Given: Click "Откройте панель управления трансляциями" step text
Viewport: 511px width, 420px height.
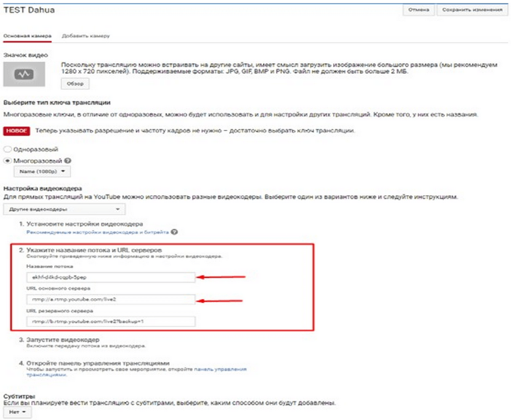Looking at the screenshot, I should pyautogui.click(x=98, y=363).
